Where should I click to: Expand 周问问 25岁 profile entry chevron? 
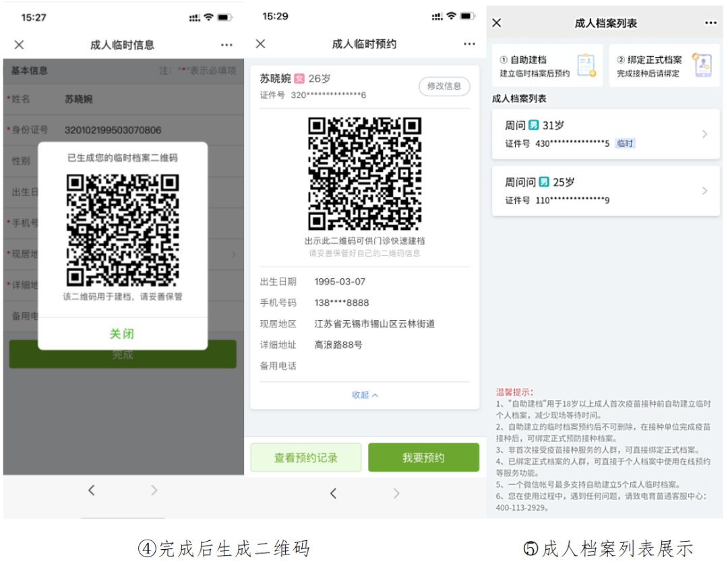704,191
